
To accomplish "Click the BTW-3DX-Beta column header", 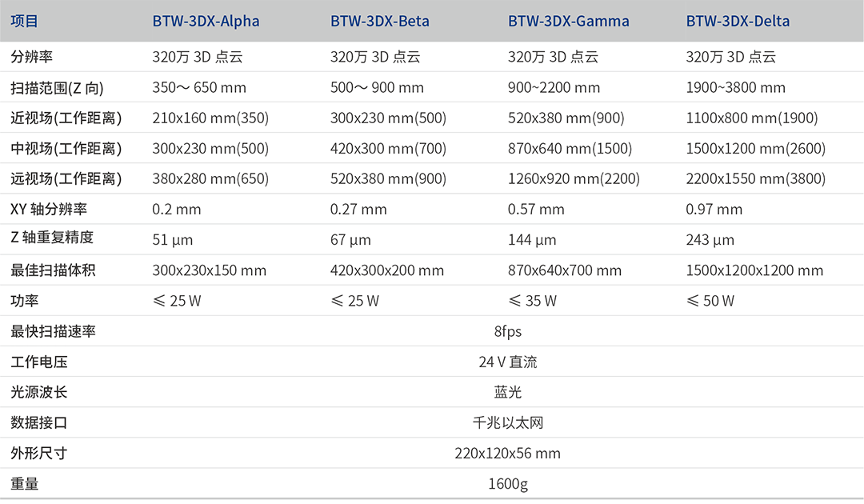I will (x=379, y=22).
